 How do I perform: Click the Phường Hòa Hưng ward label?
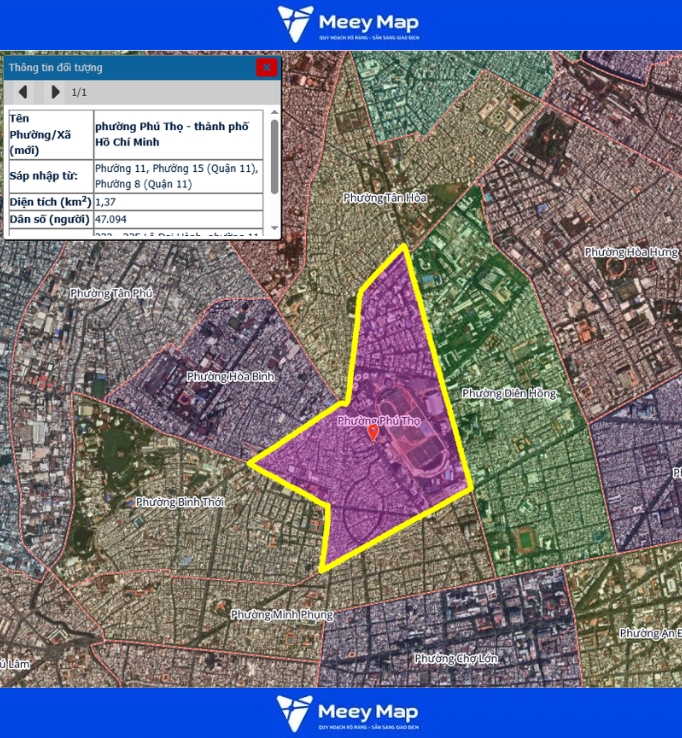point(631,252)
